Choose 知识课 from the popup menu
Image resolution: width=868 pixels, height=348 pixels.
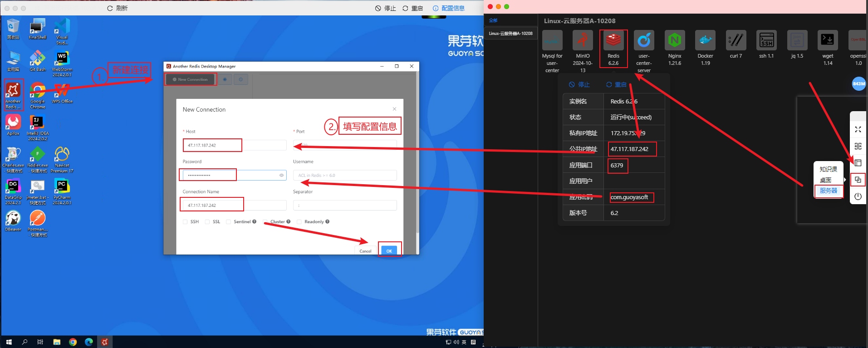(x=828, y=169)
